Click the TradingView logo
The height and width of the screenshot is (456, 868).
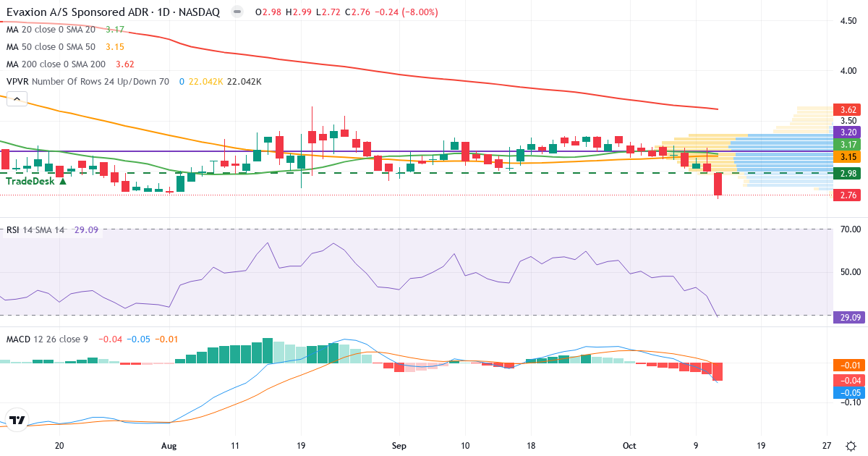pyautogui.click(x=17, y=420)
